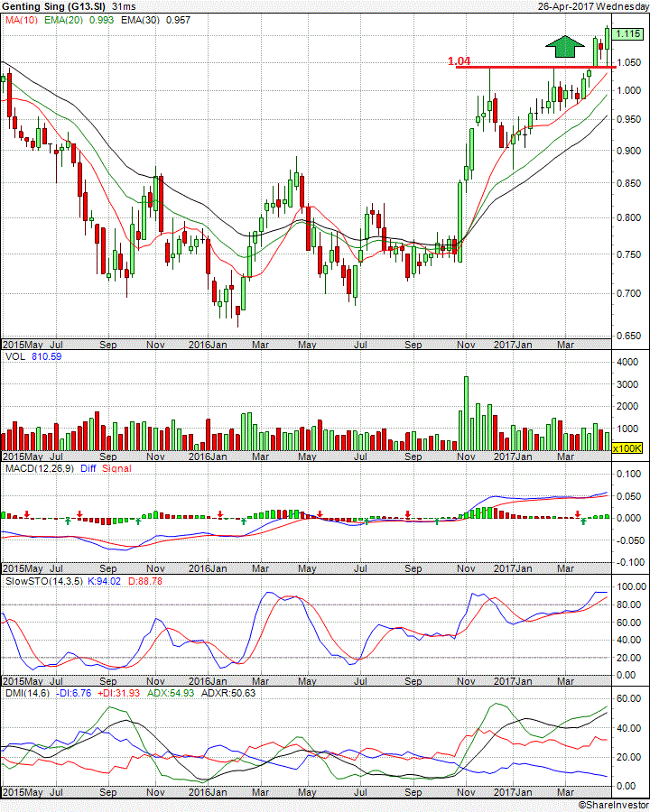Click the tallest green volume bar near Nov 2016
This screenshot has width=650, height=812.
pyautogui.click(x=466, y=413)
